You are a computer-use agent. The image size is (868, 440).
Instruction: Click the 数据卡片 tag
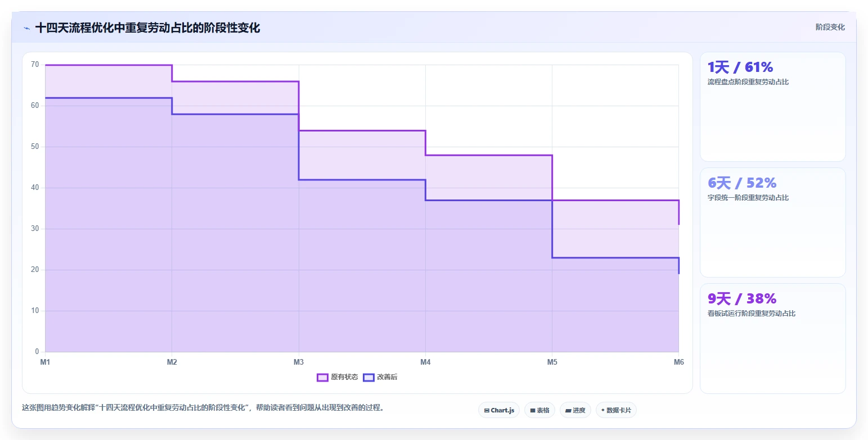[x=616, y=410]
